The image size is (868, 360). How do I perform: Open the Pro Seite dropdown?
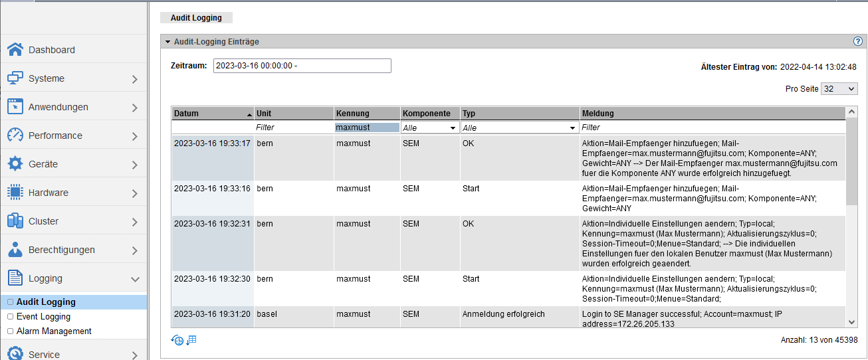[x=839, y=89]
